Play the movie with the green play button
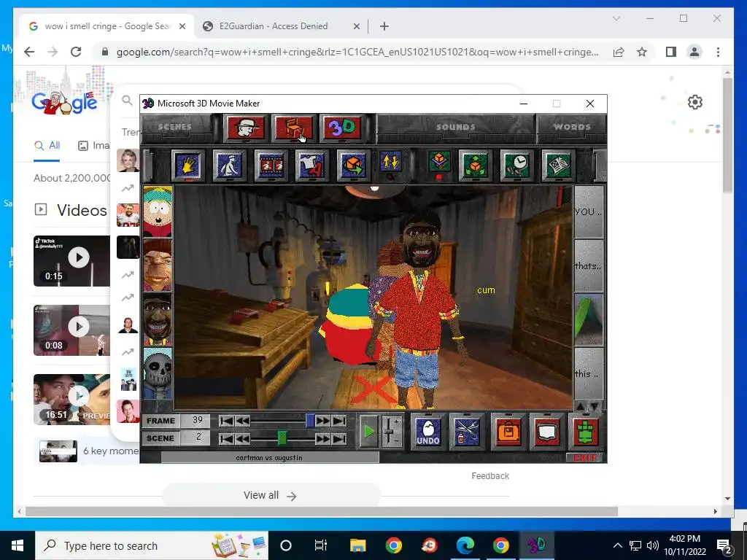Image resolution: width=747 pixels, height=560 pixels. click(368, 432)
